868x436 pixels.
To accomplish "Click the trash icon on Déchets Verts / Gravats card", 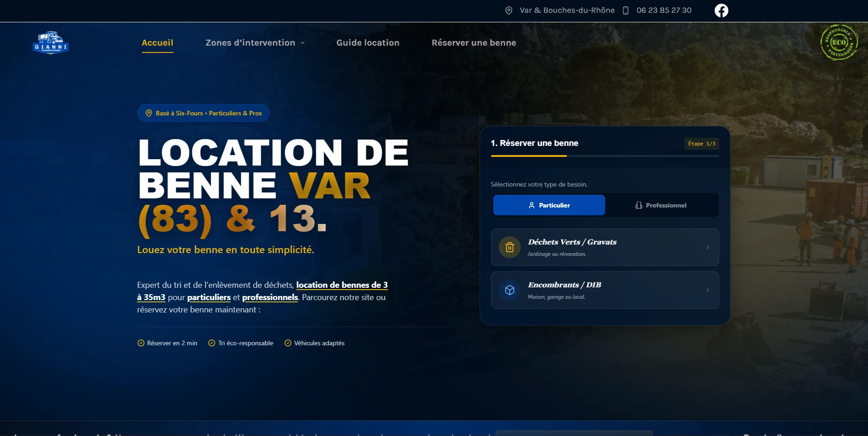I will (510, 247).
